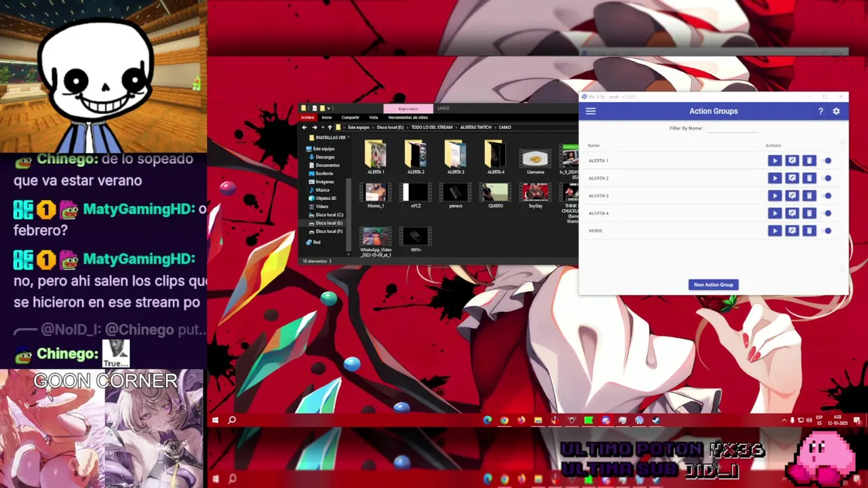This screenshot has height=488, width=868.
Task: Select Documentos in the navigation pane
Action: (x=328, y=165)
